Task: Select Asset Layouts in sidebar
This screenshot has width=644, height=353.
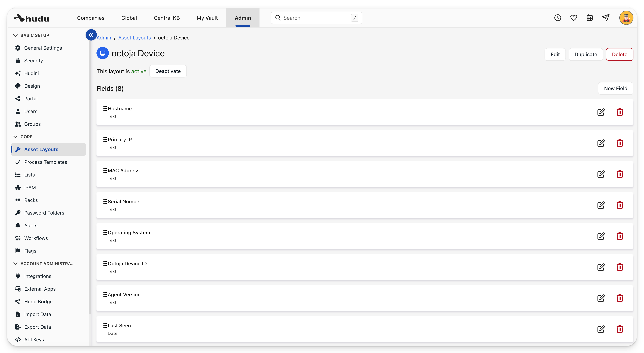Action: tap(48, 149)
